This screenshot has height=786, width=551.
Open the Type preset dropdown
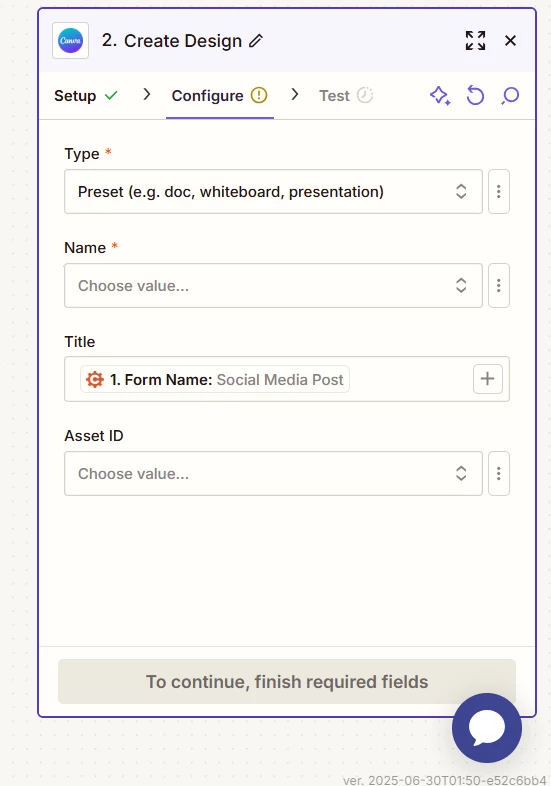pos(273,191)
